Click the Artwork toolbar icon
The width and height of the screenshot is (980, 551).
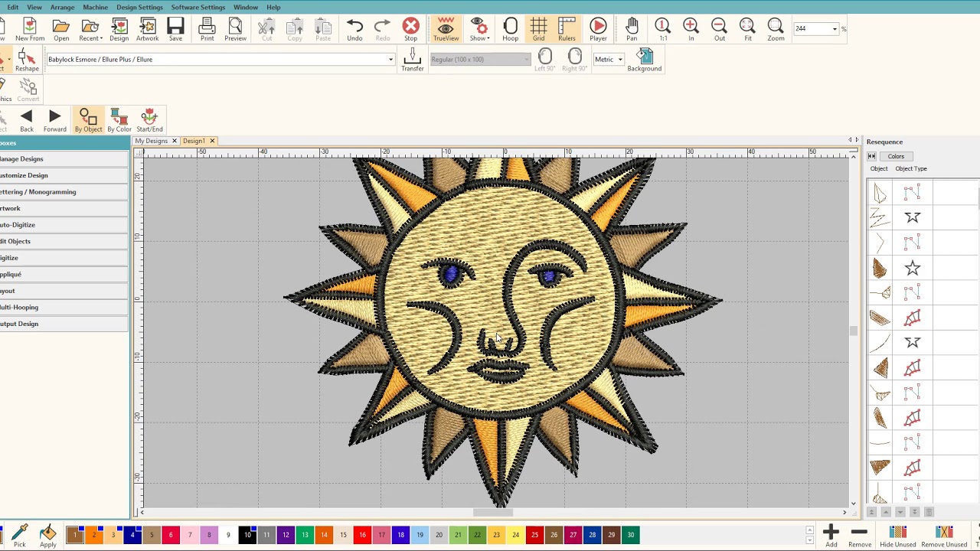[147, 30]
